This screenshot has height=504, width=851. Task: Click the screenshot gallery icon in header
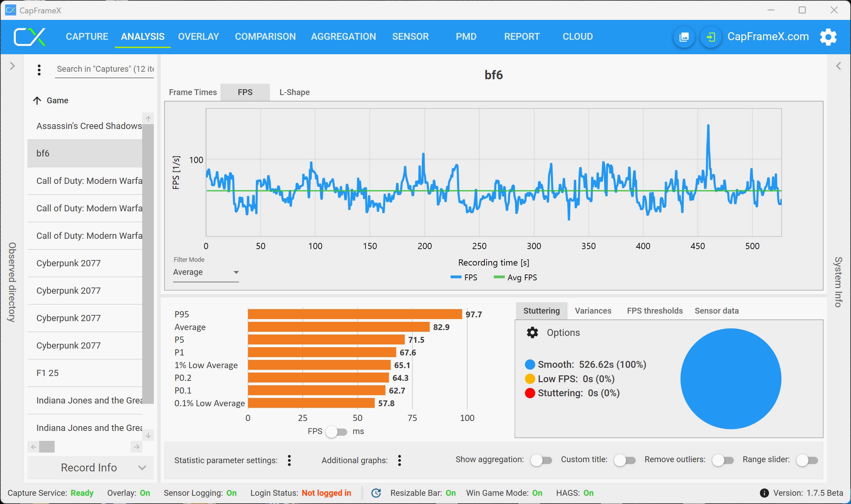coord(684,37)
